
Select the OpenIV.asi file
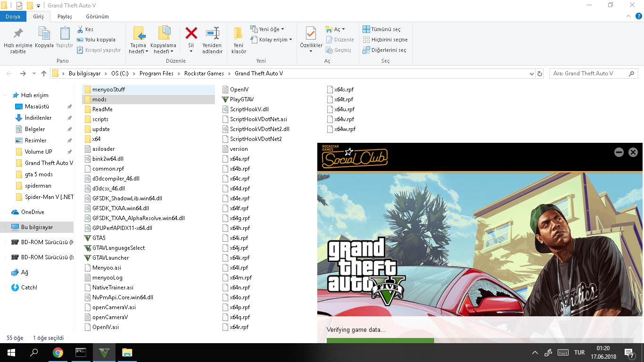coord(101,327)
